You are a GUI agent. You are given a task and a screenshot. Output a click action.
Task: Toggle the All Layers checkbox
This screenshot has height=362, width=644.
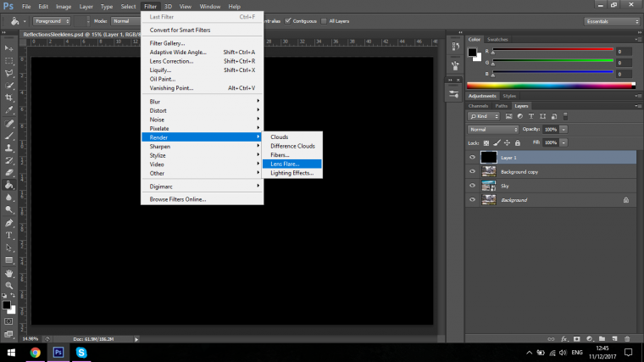324,21
